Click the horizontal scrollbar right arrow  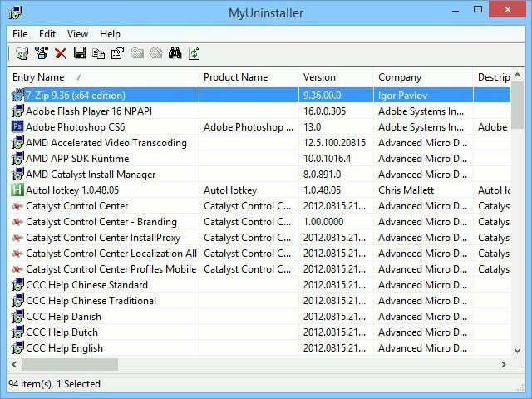[504, 364]
